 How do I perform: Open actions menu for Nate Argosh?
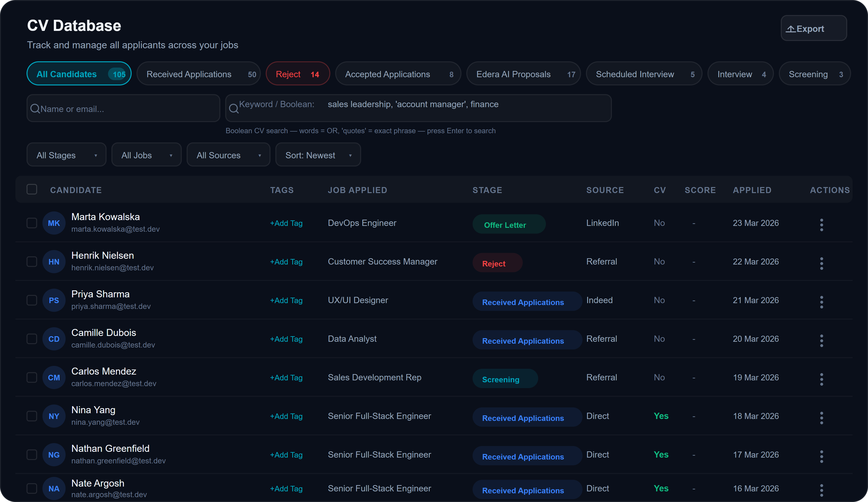click(821, 490)
